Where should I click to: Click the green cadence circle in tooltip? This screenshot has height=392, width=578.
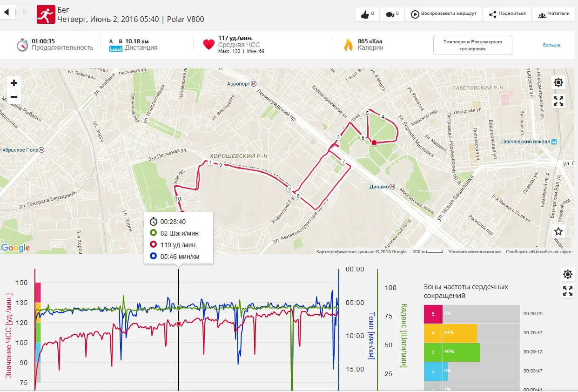(x=153, y=233)
